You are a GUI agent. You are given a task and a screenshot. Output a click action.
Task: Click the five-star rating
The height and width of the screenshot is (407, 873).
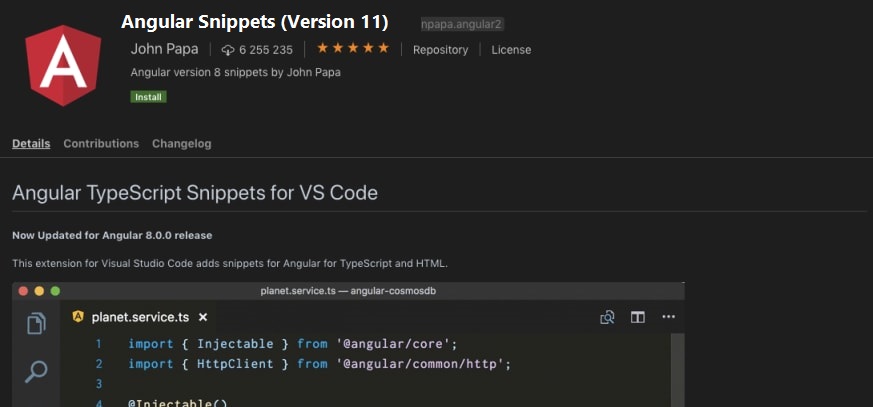(x=353, y=48)
